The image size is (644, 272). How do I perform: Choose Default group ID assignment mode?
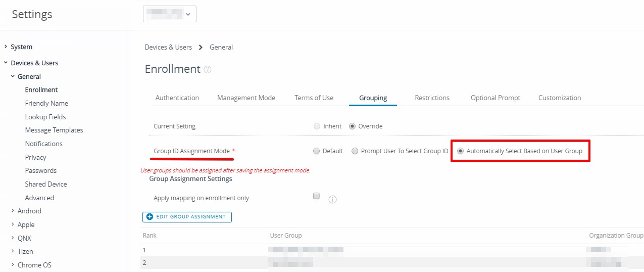[x=317, y=151]
